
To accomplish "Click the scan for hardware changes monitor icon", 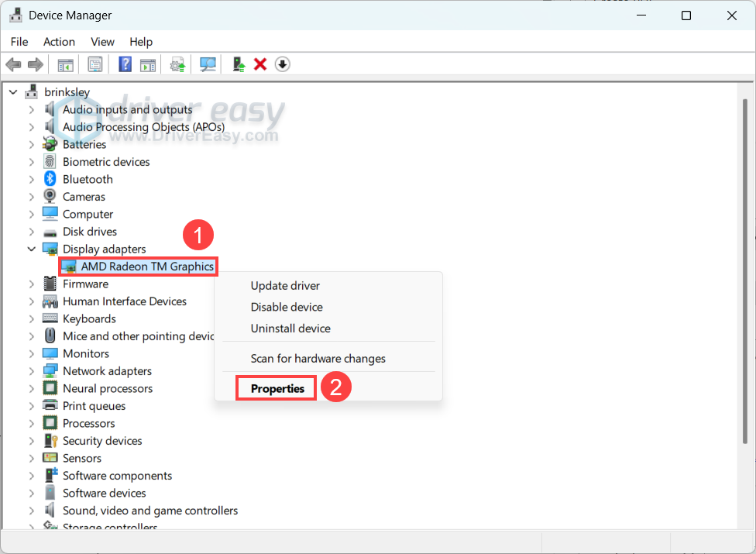I will tap(208, 64).
